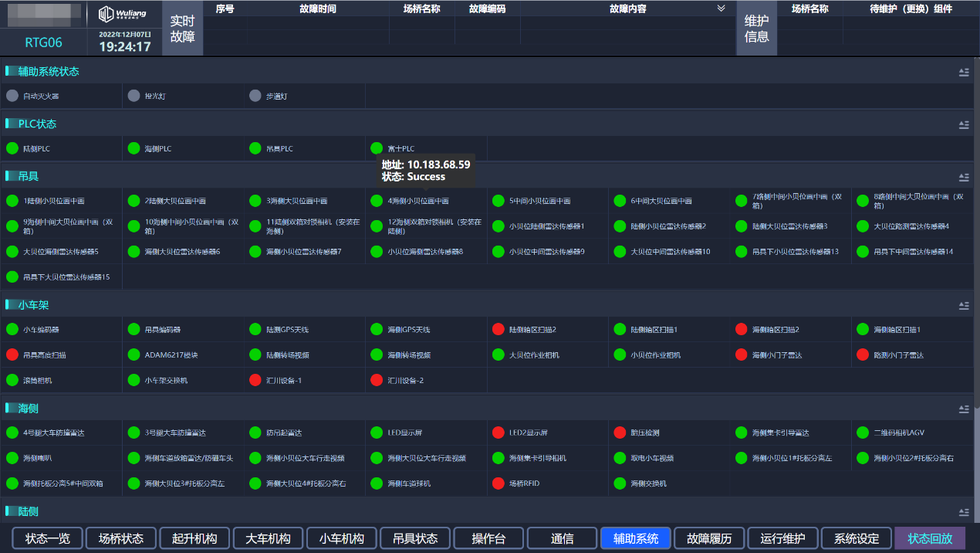Click the red status dot for 场桥RFID
This screenshot has height=553, width=980.
pyautogui.click(x=498, y=483)
